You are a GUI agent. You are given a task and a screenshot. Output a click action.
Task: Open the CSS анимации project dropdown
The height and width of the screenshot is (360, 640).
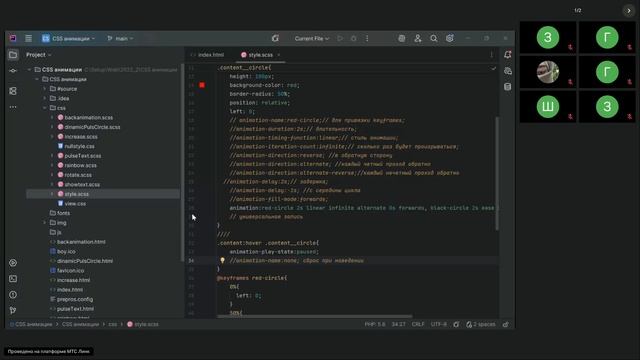click(69, 38)
